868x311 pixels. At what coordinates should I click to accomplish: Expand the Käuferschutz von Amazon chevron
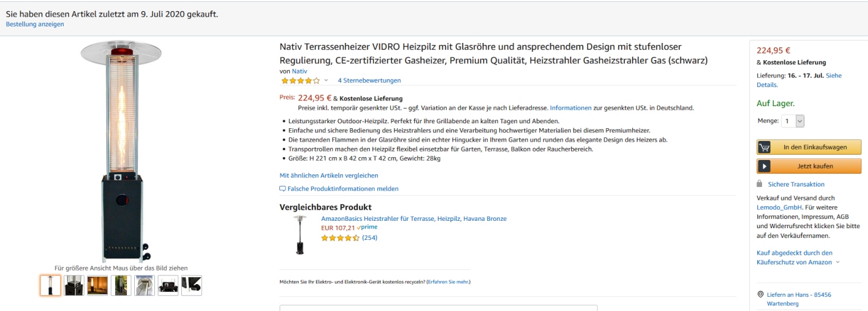click(x=837, y=263)
